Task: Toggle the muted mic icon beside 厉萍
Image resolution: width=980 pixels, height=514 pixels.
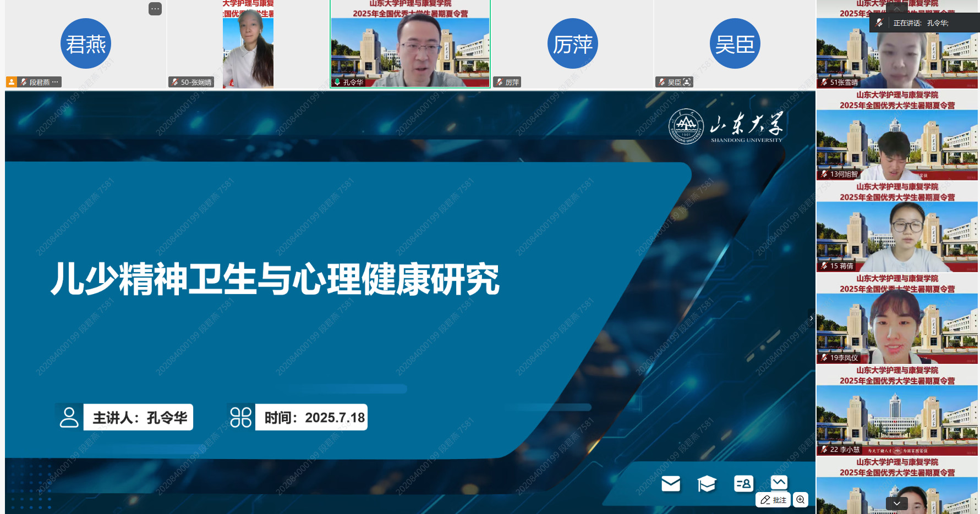Action: pyautogui.click(x=500, y=82)
